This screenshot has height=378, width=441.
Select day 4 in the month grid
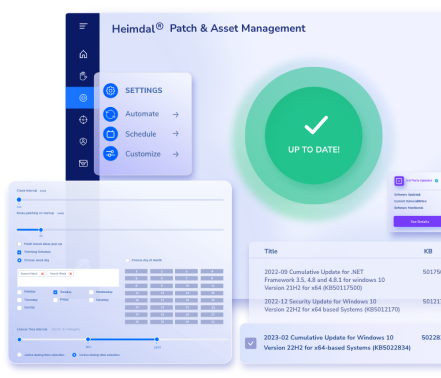tap(212, 271)
